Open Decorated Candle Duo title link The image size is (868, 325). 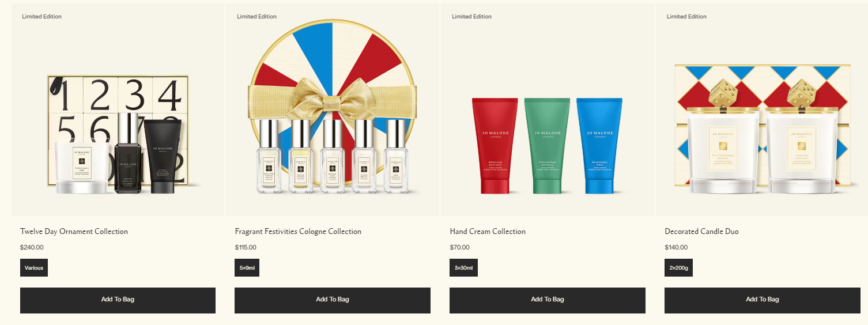(x=701, y=232)
